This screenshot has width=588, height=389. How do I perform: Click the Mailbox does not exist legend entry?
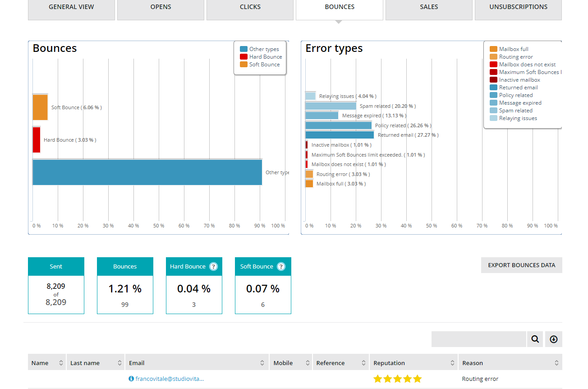523,65
